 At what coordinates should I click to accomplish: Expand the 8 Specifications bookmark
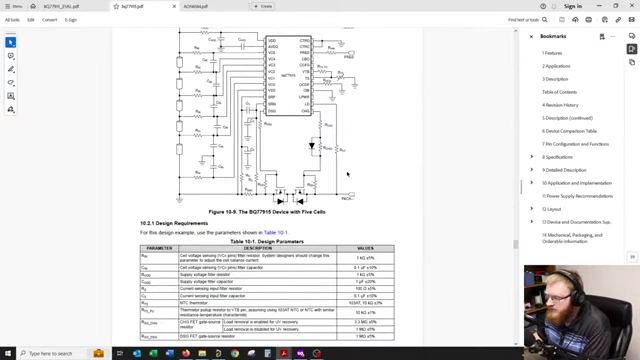pyautogui.click(x=531, y=157)
